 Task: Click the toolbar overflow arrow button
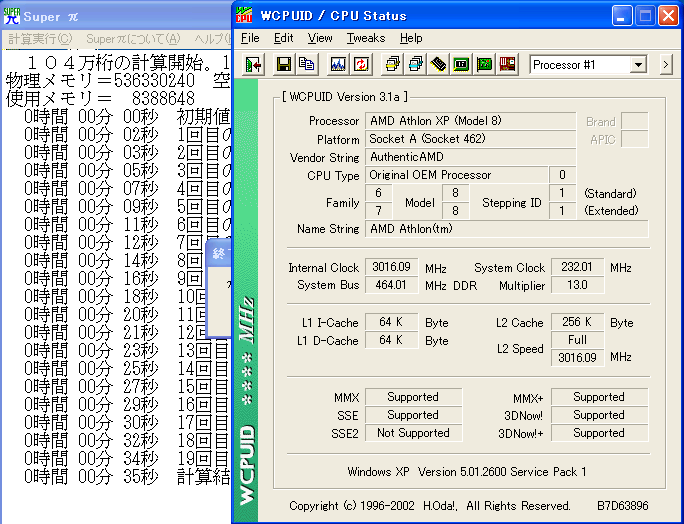click(666, 65)
